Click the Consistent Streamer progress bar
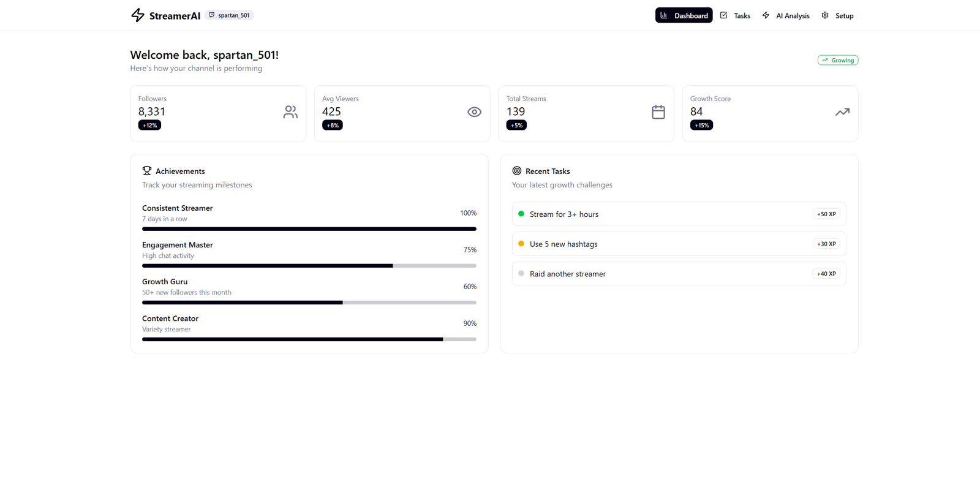 coord(309,229)
